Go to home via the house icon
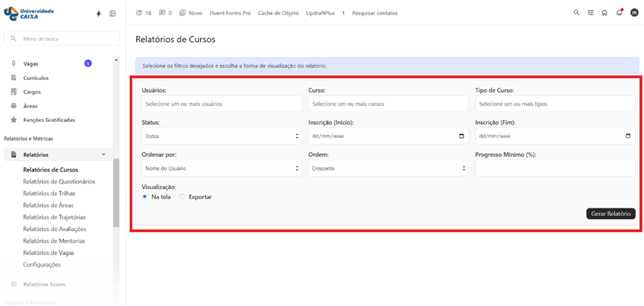This screenshot has height=306, width=644. [x=604, y=13]
